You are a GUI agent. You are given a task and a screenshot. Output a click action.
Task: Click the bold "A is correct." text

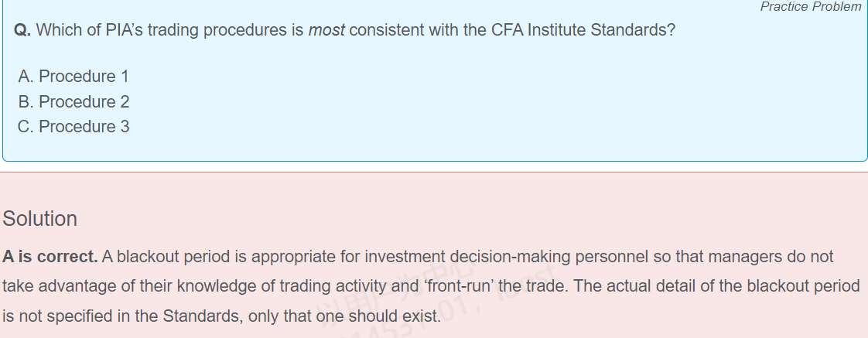point(50,256)
